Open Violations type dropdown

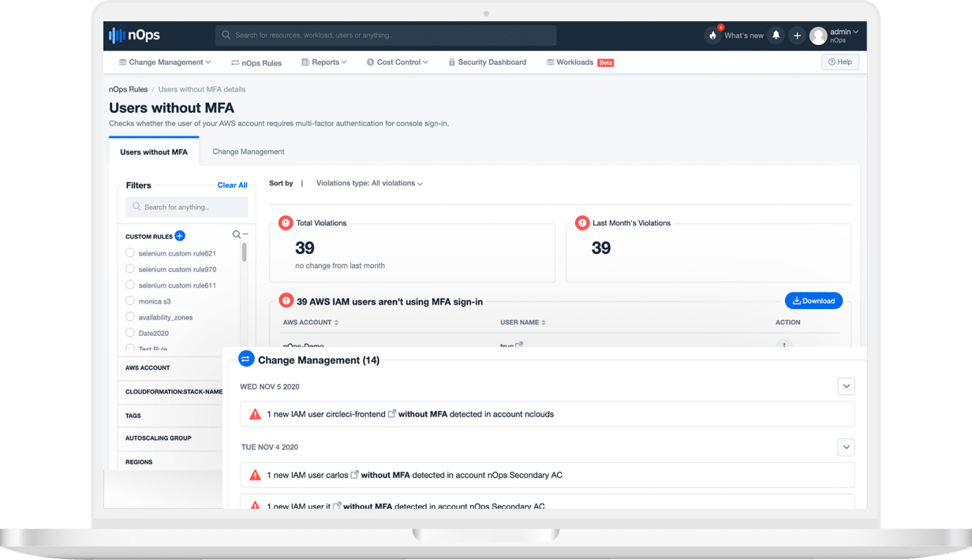[x=369, y=183]
